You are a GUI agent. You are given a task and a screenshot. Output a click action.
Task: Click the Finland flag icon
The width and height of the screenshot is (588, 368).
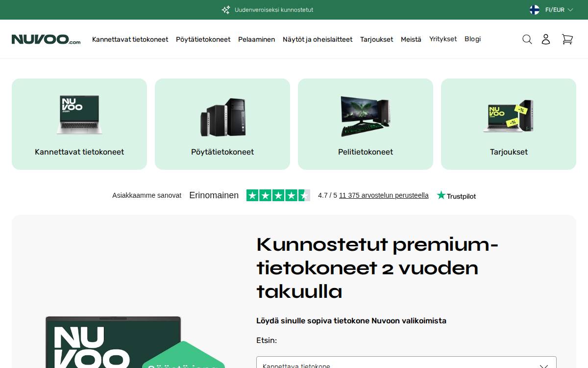535,10
